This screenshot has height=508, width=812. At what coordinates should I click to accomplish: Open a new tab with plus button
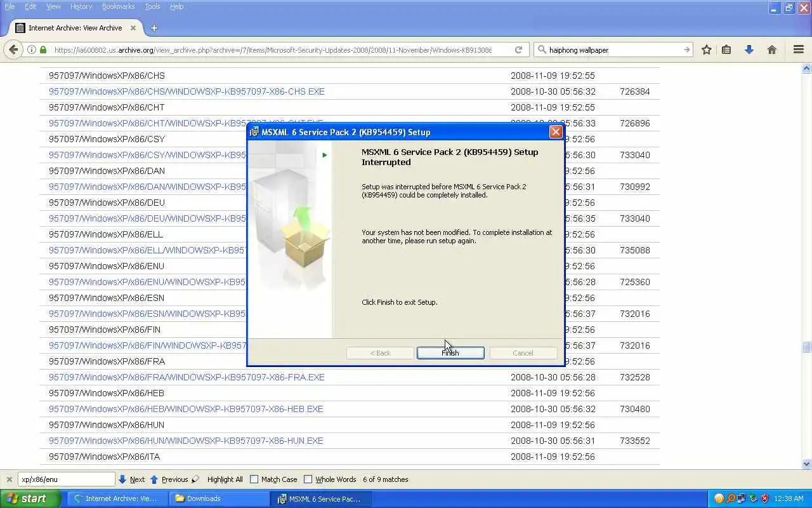tap(154, 28)
